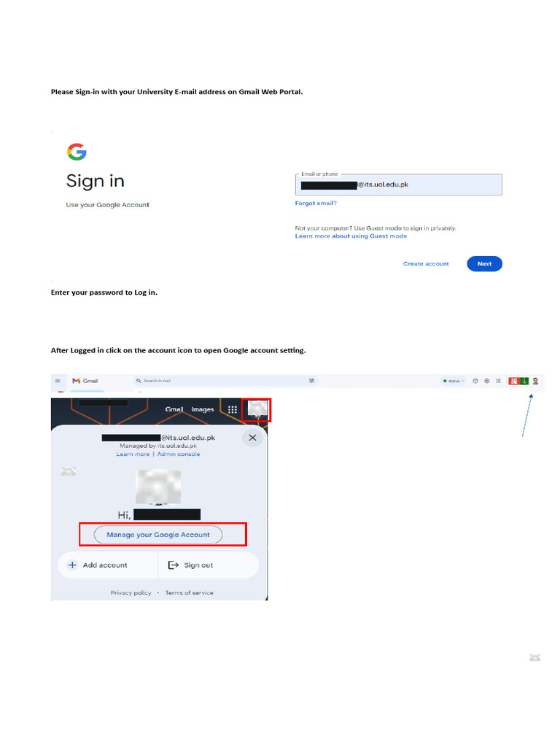Close the account popup with X
Viewport: 560px width, 747px height.
(252, 438)
